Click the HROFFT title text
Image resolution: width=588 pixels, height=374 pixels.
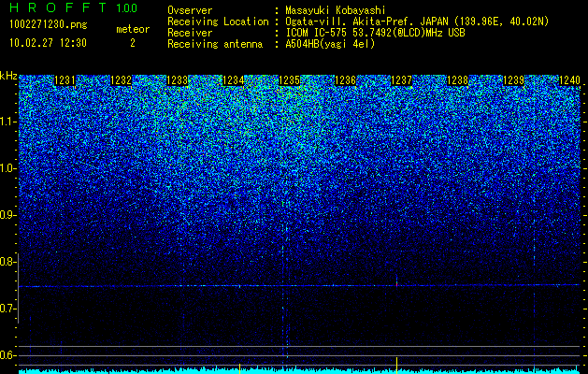[58, 7]
